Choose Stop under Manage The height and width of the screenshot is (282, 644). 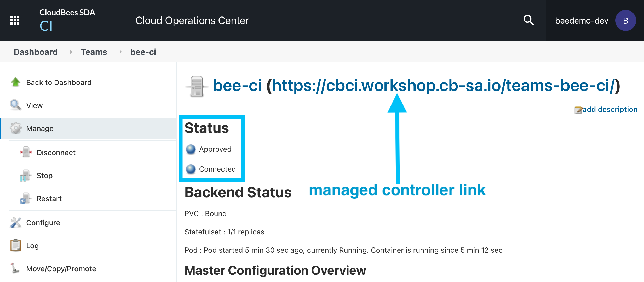[44, 176]
